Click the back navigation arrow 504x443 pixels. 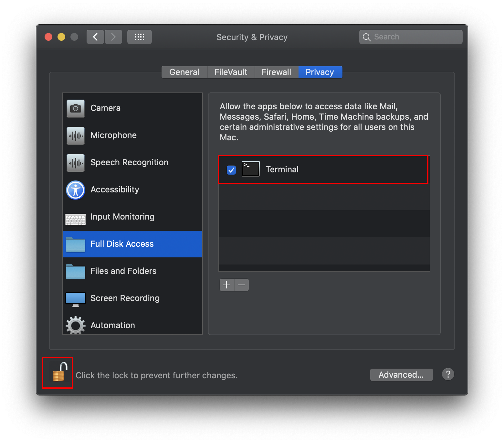pyautogui.click(x=95, y=37)
